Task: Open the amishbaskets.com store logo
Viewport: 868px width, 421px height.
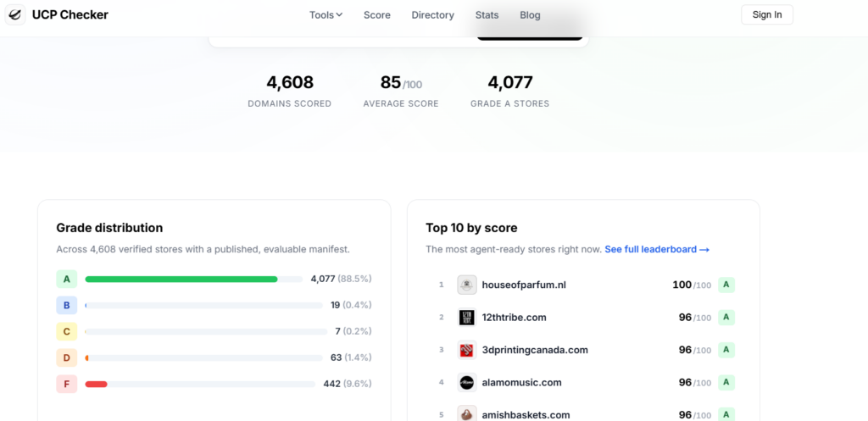Action: [x=467, y=415]
